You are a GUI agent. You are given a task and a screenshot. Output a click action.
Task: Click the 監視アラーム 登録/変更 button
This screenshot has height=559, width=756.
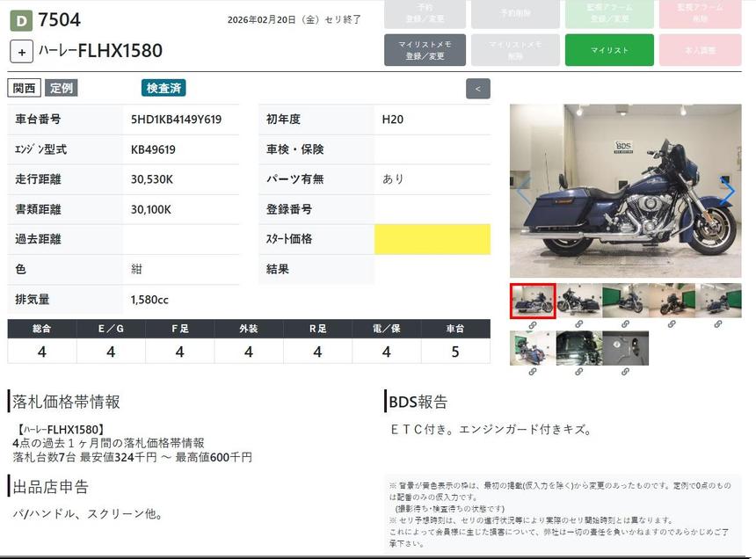(609, 13)
